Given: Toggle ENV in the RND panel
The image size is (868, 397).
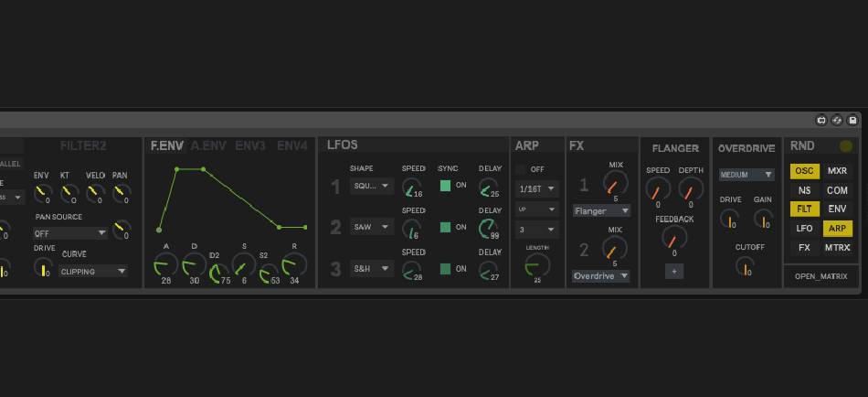Looking at the screenshot, I should pos(838,209).
